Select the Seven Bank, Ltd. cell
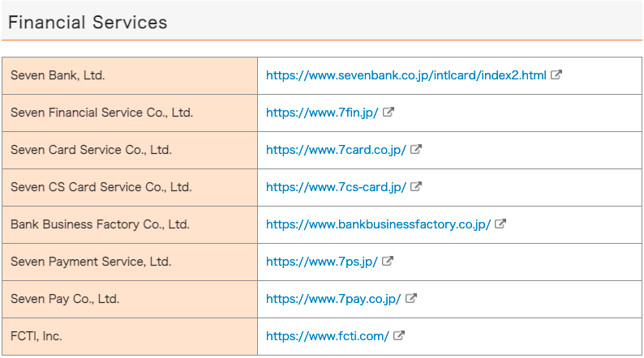The height and width of the screenshot is (358, 644). pyautogui.click(x=130, y=75)
